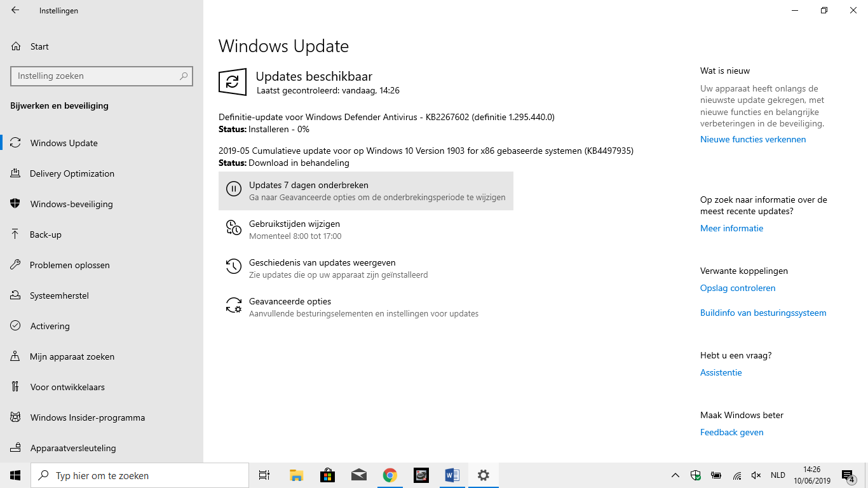This screenshot has height=488, width=868.
Task: Click the Opslag controleren link
Action: pyautogui.click(x=738, y=288)
